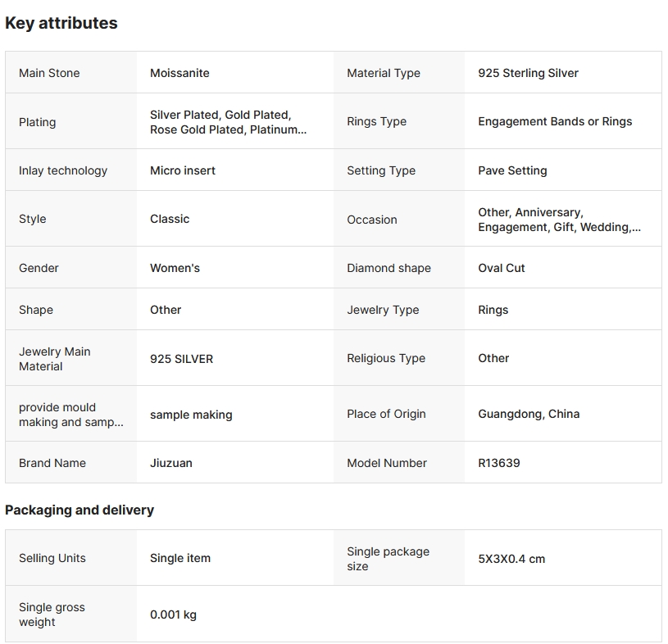Click the sample making value
The height and width of the screenshot is (644, 668).
[x=191, y=415]
